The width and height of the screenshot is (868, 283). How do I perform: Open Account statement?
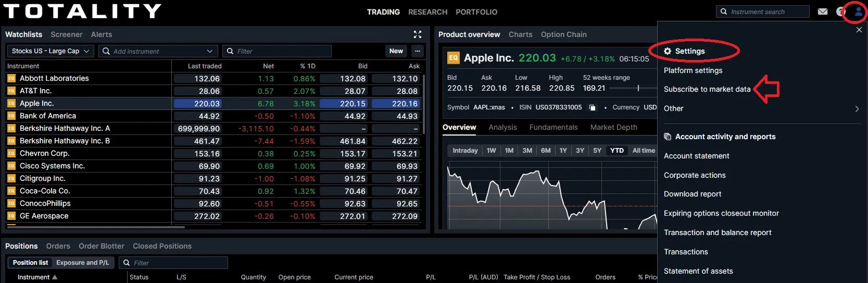click(x=696, y=156)
